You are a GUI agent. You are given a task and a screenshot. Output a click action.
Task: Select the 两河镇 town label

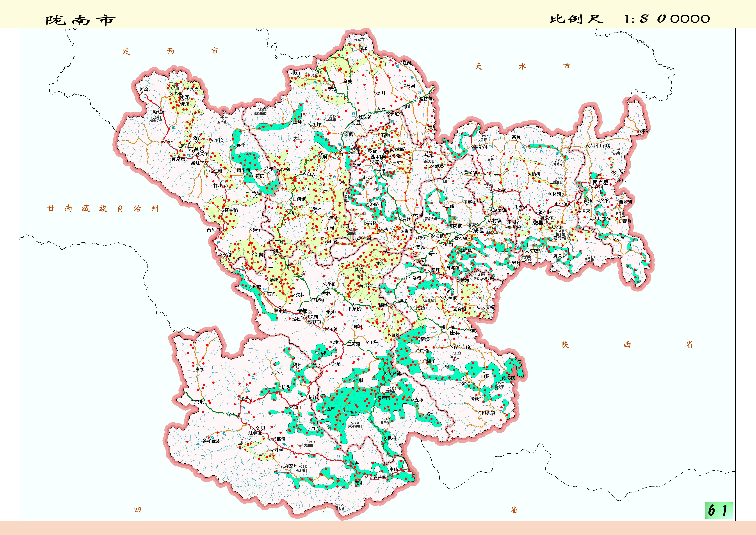click(x=508, y=378)
